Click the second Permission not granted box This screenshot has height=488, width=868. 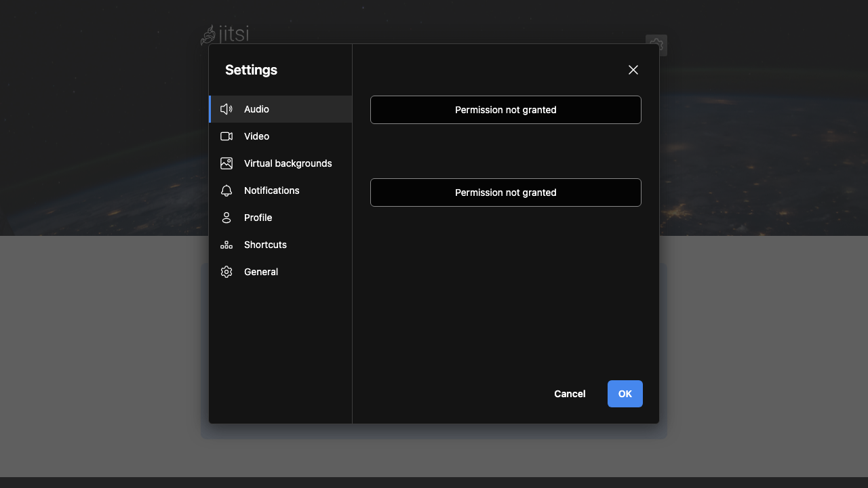tap(506, 192)
